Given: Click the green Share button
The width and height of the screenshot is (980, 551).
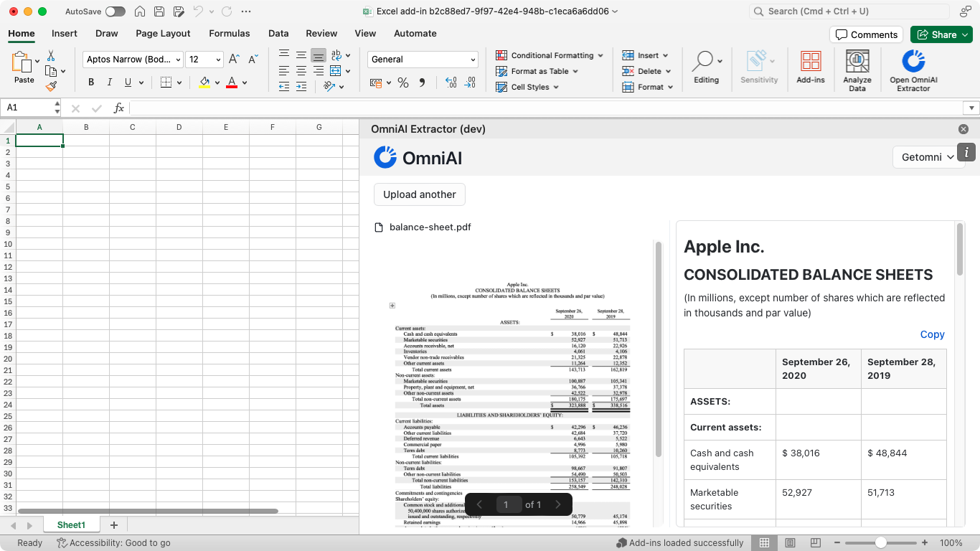Looking at the screenshot, I should tap(941, 34).
